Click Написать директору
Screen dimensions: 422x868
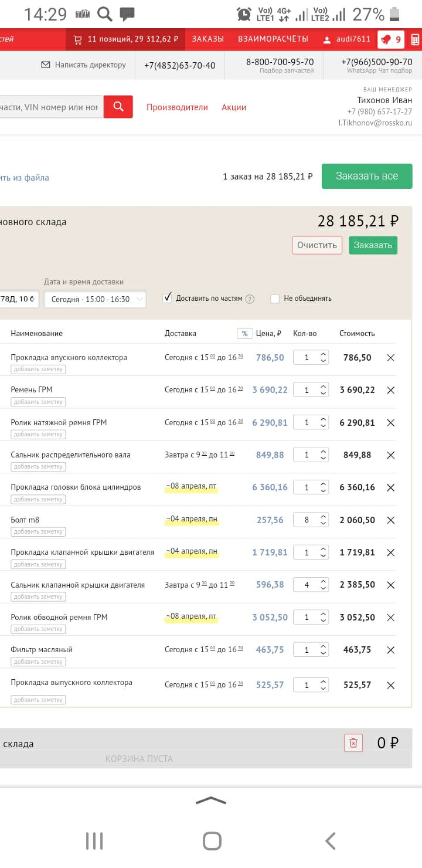[83, 65]
